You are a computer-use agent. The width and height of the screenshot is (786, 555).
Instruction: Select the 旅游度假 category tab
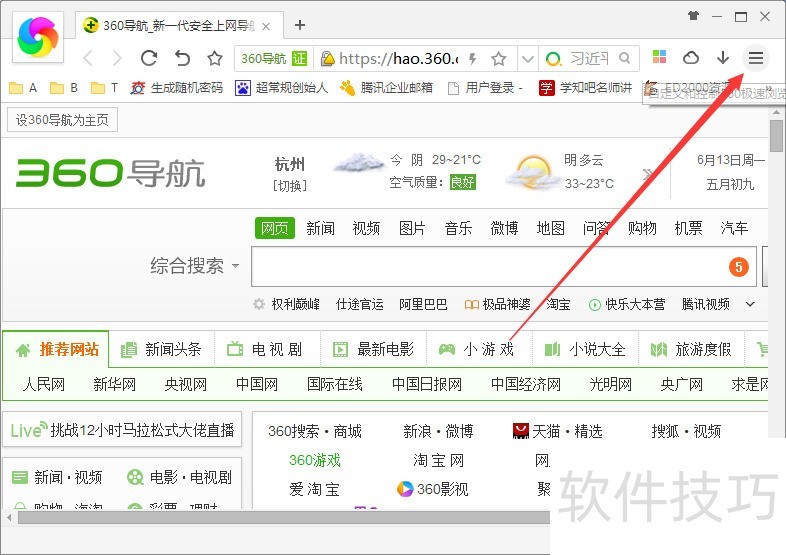coord(691,349)
